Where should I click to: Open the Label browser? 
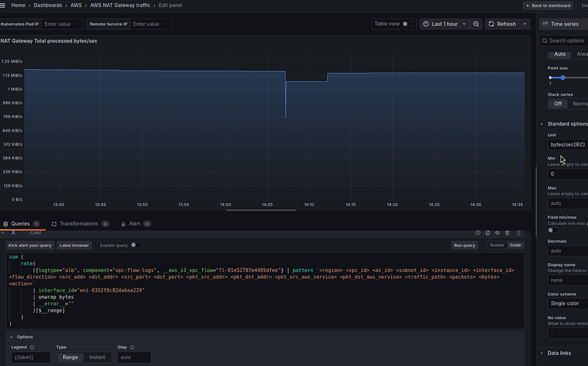(74, 245)
